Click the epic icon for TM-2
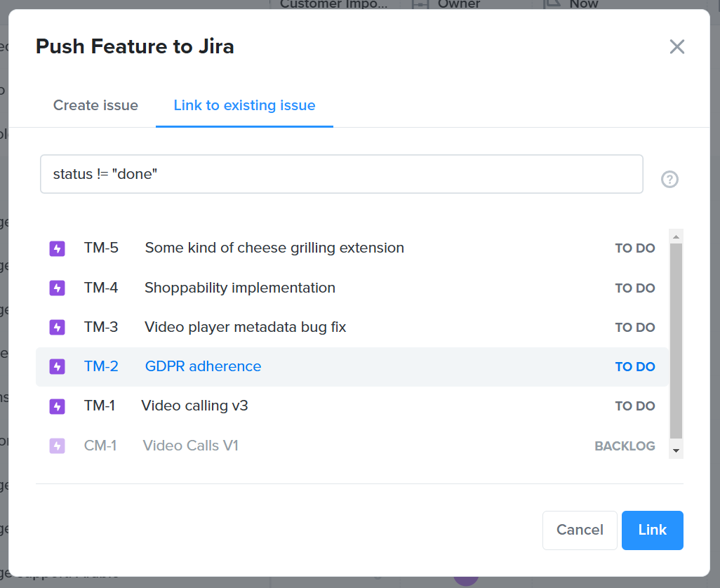 [x=58, y=367]
